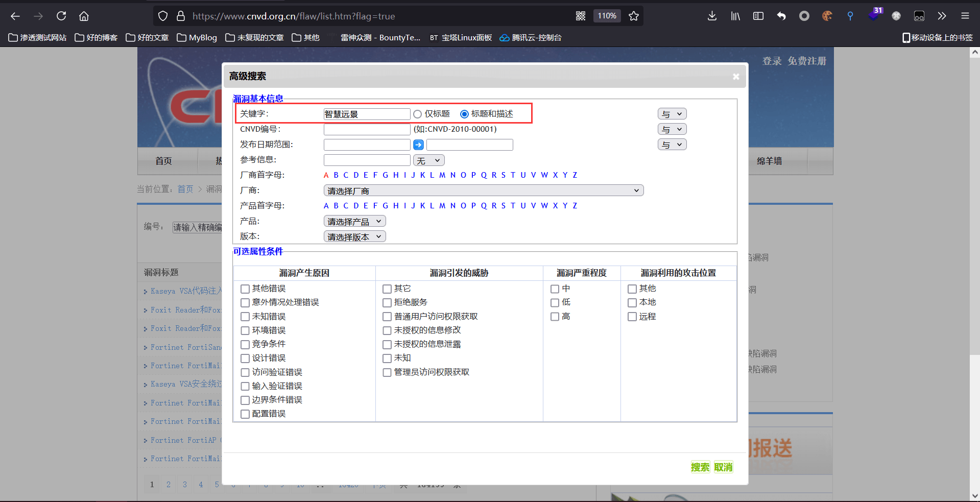Click the undo curved arrow toolbar icon
This screenshot has height=502, width=980.
tap(781, 16)
